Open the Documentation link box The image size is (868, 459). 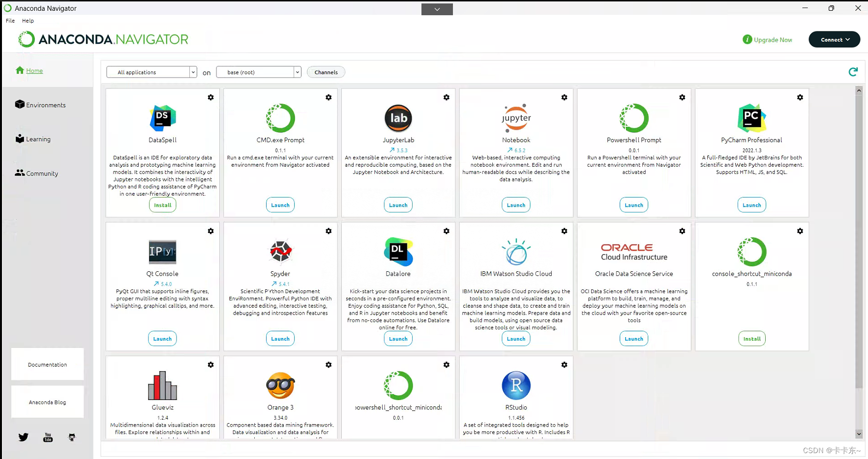click(47, 364)
